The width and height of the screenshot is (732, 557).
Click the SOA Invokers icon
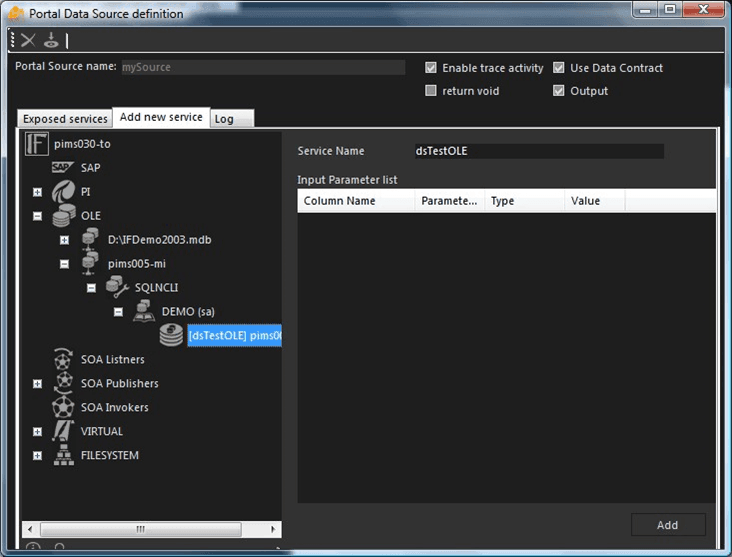(63, 407)
